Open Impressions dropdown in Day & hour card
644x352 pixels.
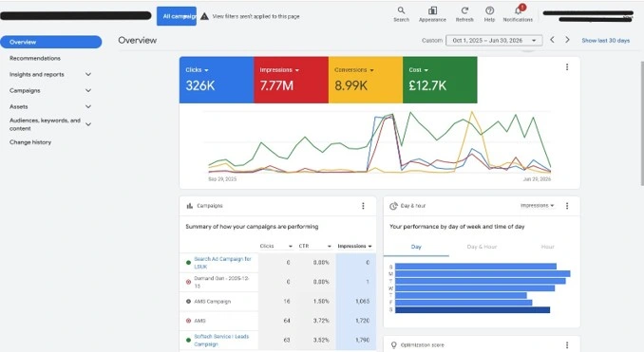pos(538,206)
